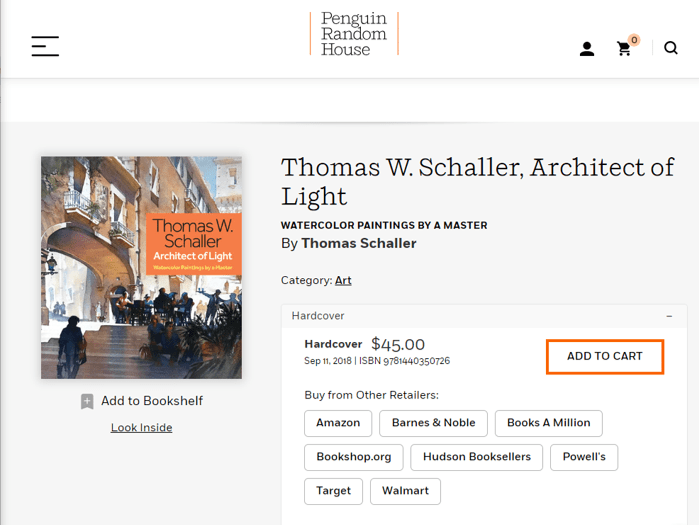This screenshot has height=525, width=699.
Task: Go to Penguin Random House home logo
Action: [354, 34]
